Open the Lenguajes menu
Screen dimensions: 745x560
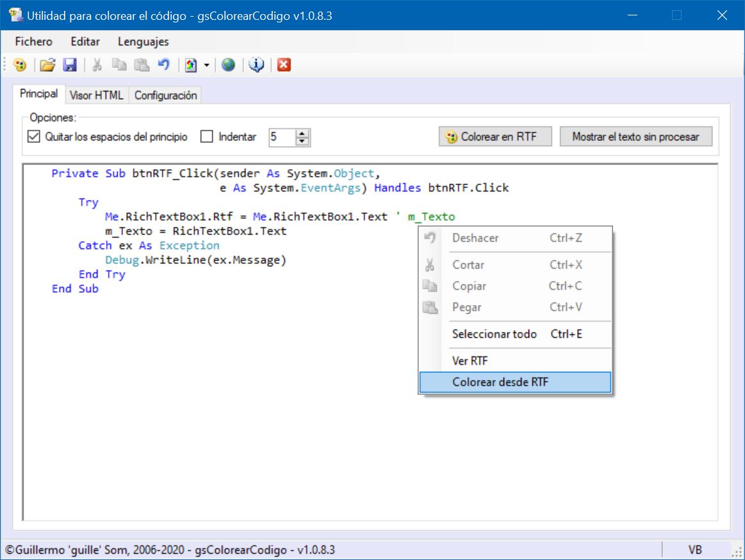pyautogui.click(x=143, y=42)
